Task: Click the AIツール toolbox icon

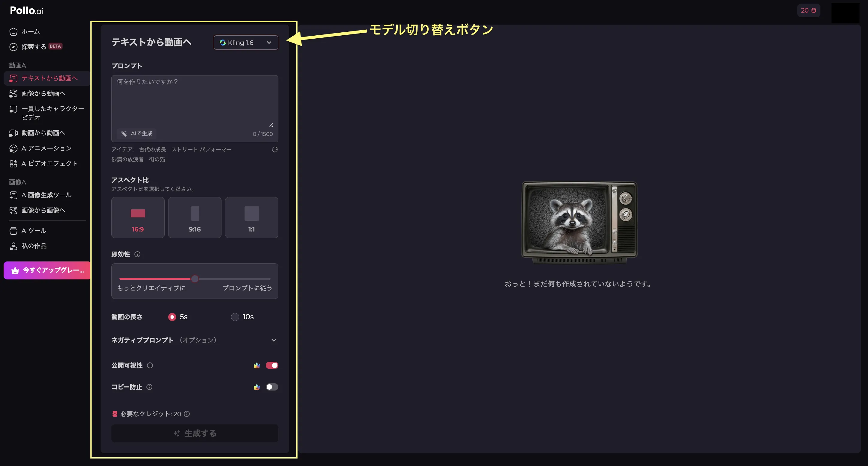Action: [x=13, y=231]
